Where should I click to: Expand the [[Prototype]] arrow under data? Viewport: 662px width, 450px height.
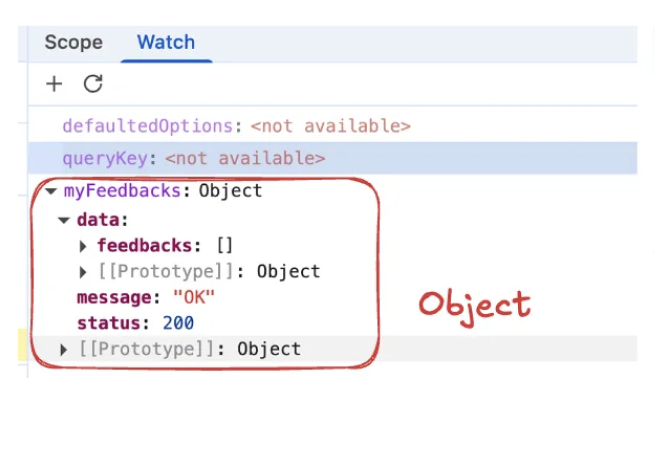(x=84, y=271)
